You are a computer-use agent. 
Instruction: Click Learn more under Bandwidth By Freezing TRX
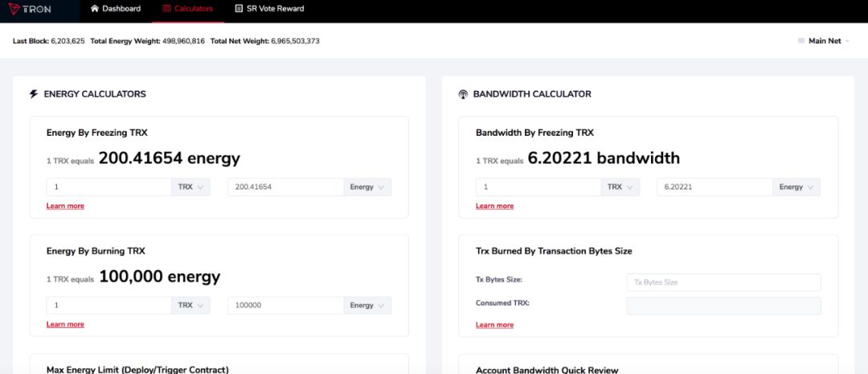click(495, 206)
